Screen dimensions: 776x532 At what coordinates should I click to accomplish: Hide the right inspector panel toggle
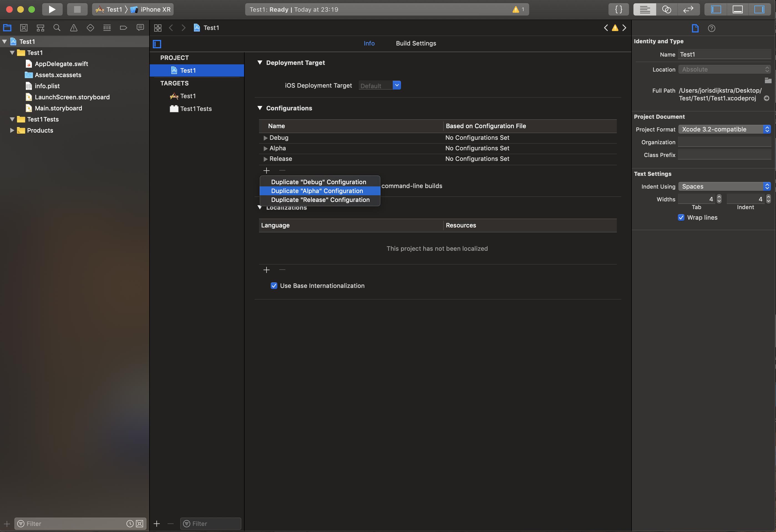tap(759, 9)
